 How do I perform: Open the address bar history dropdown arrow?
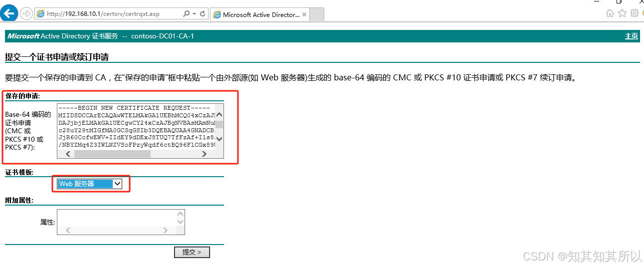[x=194, y=14]
